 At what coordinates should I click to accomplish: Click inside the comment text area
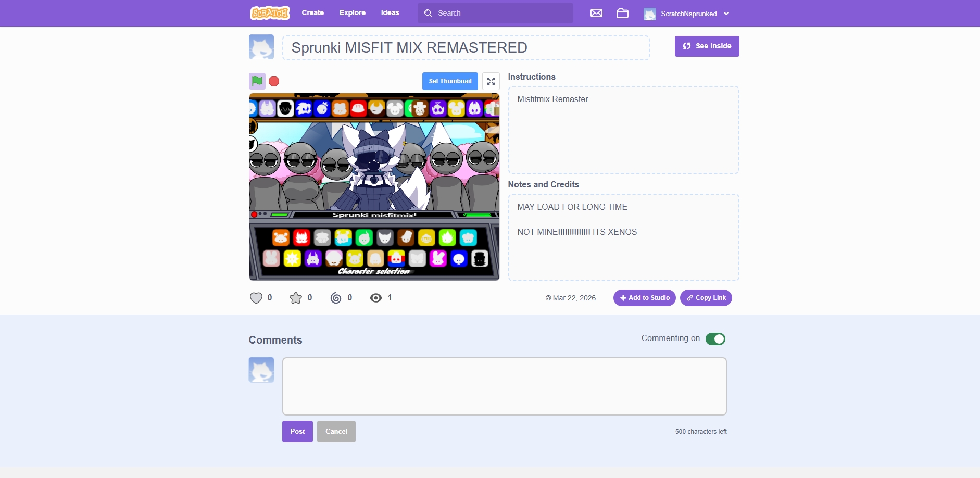(x=505, y=386)
